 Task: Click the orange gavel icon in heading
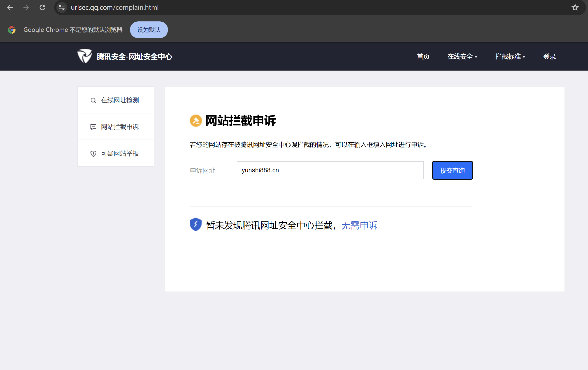(x=196, y=121)
